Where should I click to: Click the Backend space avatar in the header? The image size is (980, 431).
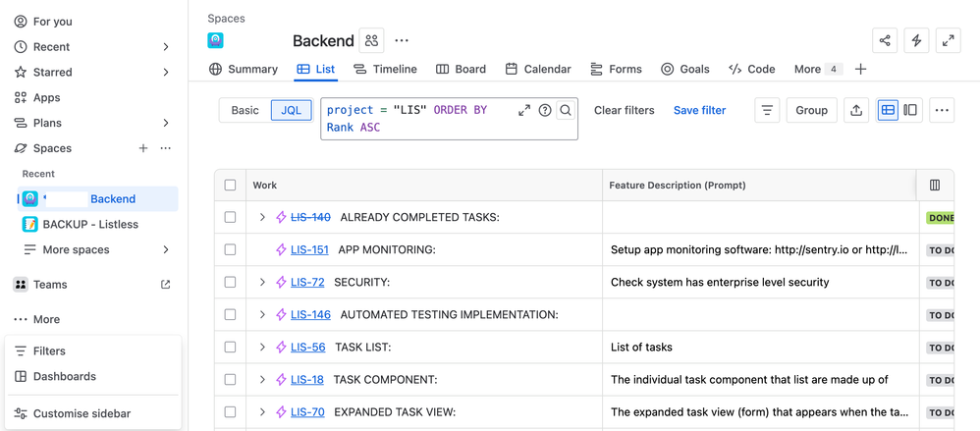coord(216,40)
